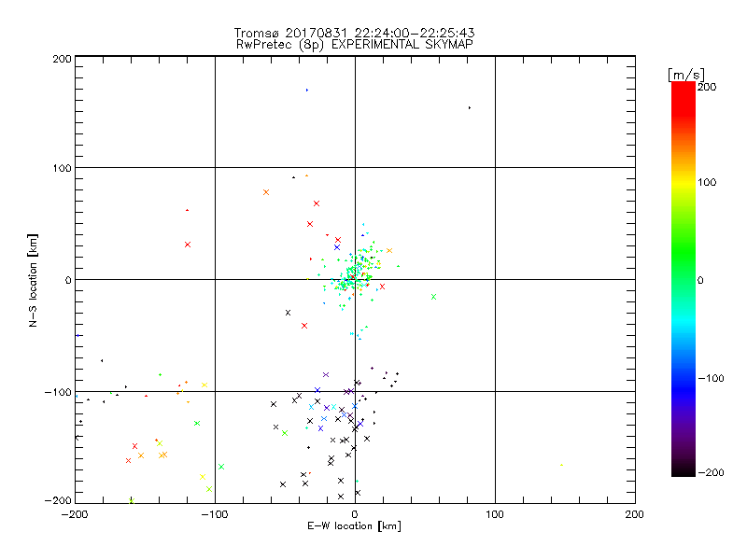Screen dimensions: 747x560
Task: Click the '[m/s]' unit label above color bar
Action: tap(686, 75)
